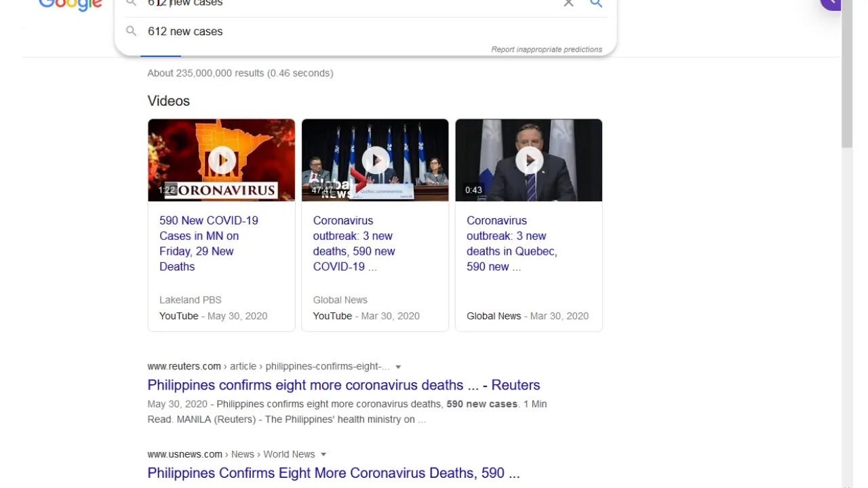Image resolution: width=868 pixels, height=488 pixels.
Task: Click "Report inappropriate predictions" link
Action: point(547,49)
